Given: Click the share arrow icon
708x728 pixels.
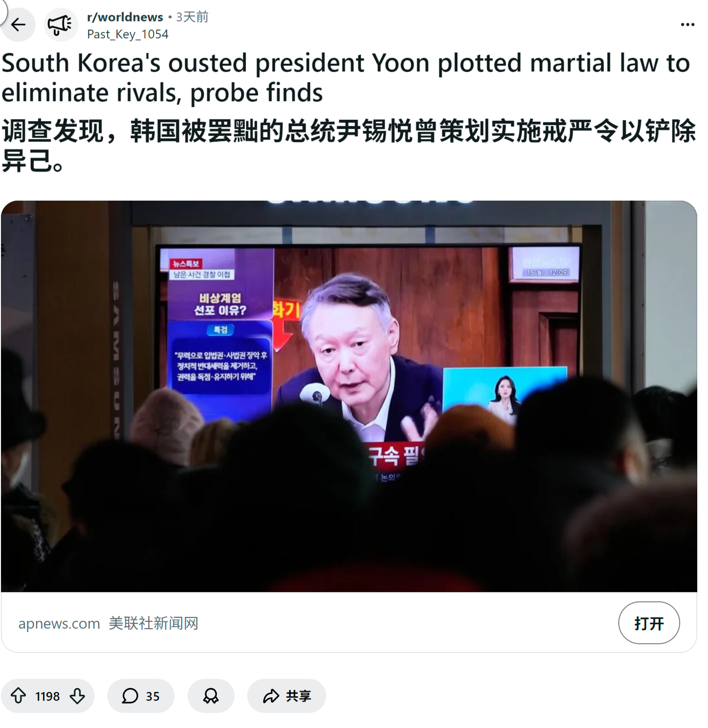Looking at the screenshot, I should click(271, 696).
